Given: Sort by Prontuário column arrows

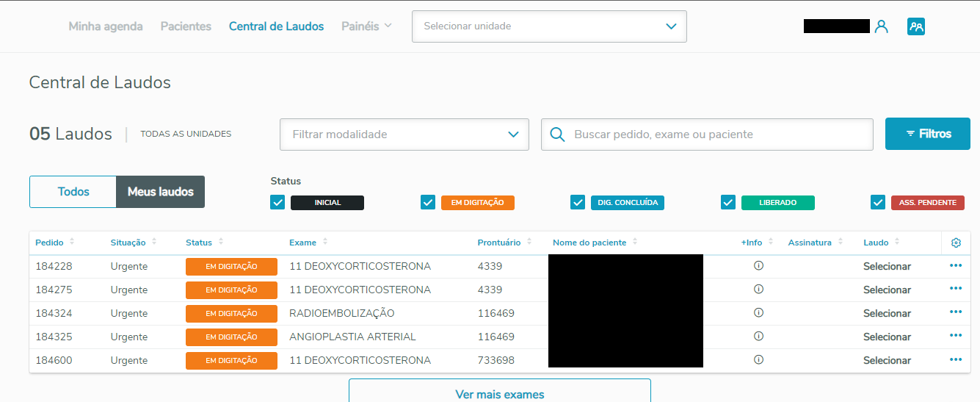Looking at the screenshot, I should pos(529,242).
